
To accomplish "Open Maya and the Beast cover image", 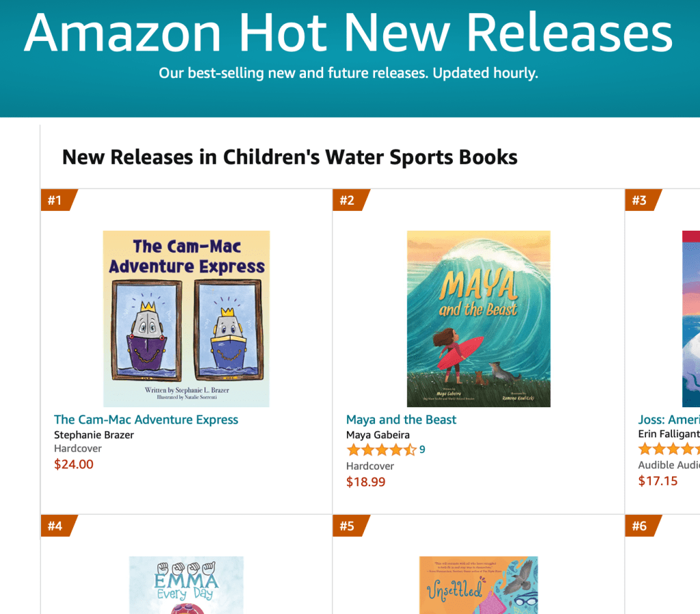I will coord(478,319).
